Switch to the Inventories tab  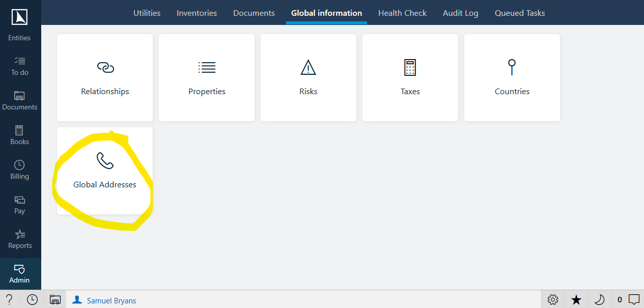coord(197,13)
